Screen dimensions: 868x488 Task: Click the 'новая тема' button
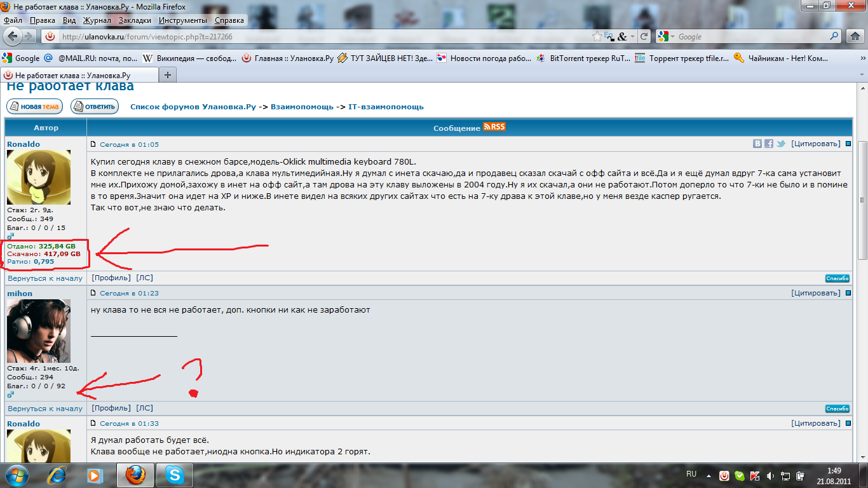pos(34,107)
